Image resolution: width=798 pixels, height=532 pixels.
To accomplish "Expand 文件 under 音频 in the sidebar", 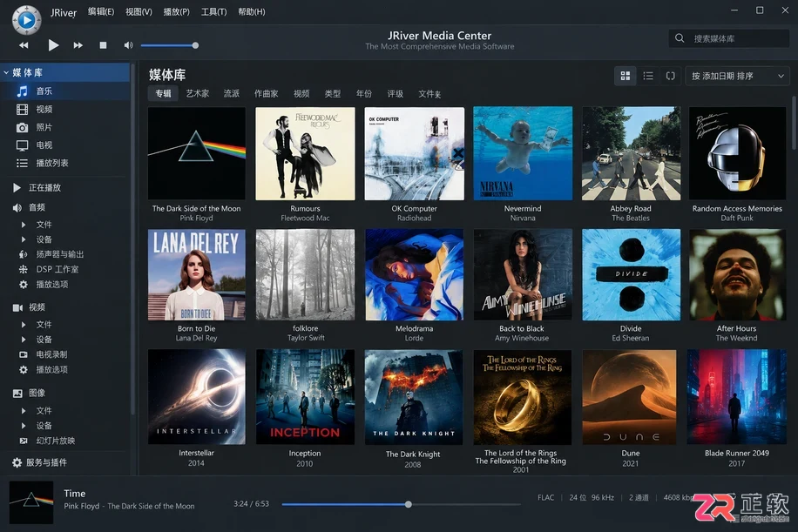I will 24,225.
